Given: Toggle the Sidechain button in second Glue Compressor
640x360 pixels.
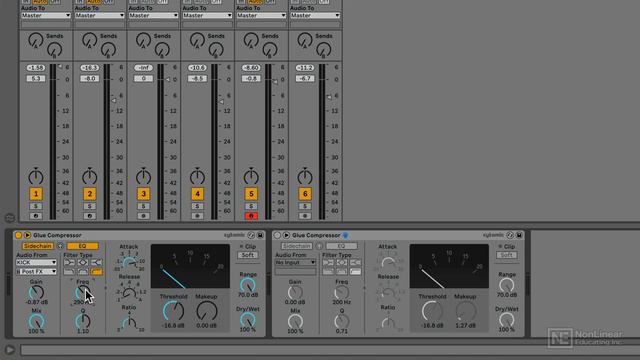Looking at the screenshot, I should click(297, 246).
